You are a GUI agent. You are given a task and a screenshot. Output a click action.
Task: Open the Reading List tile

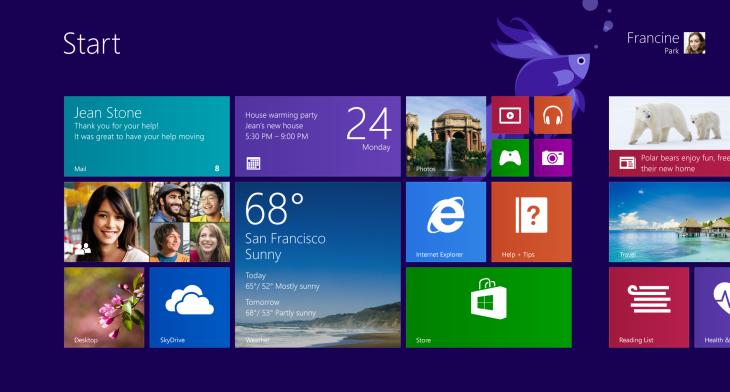pos(649,307)
